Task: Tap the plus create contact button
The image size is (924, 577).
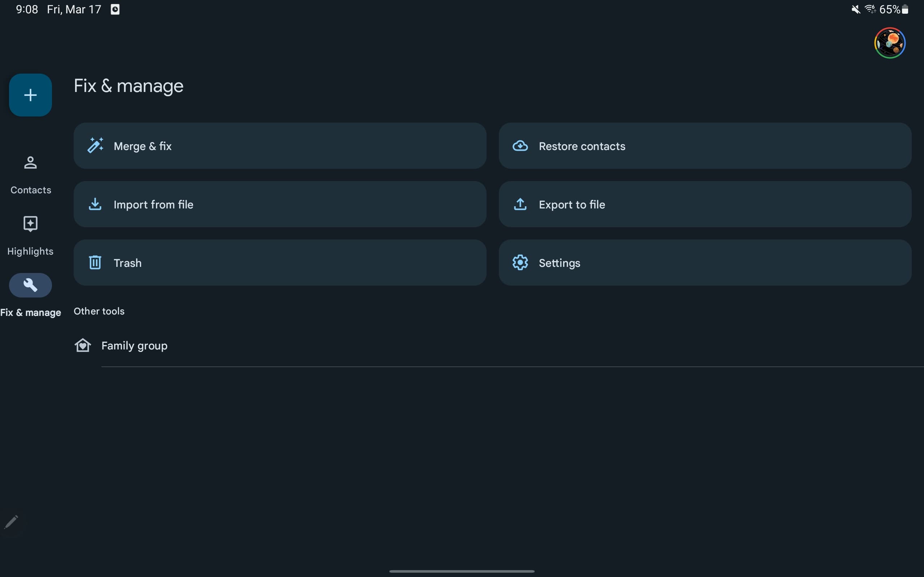Action: click(x=30, y=95)
